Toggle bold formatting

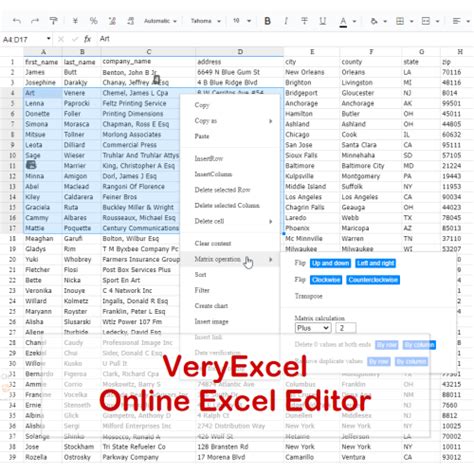[267, 21]
